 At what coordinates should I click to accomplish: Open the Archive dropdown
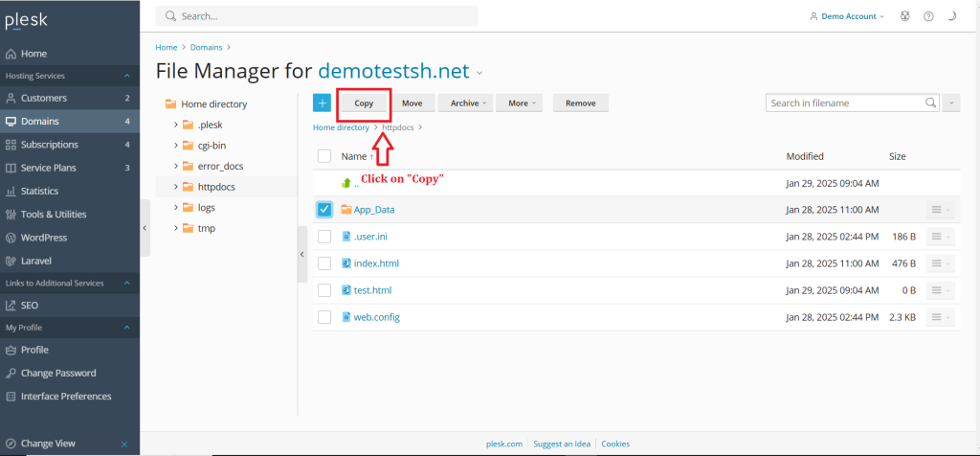465,103
